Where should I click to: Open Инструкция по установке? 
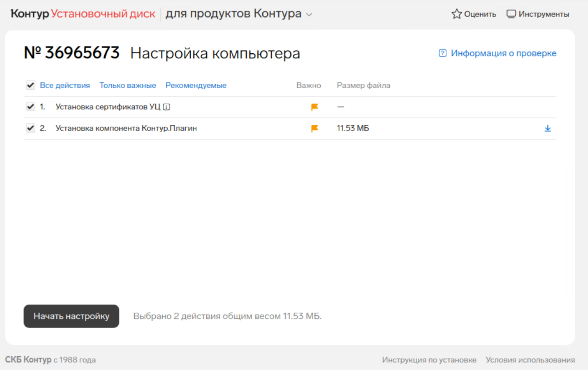coord(429,359)
